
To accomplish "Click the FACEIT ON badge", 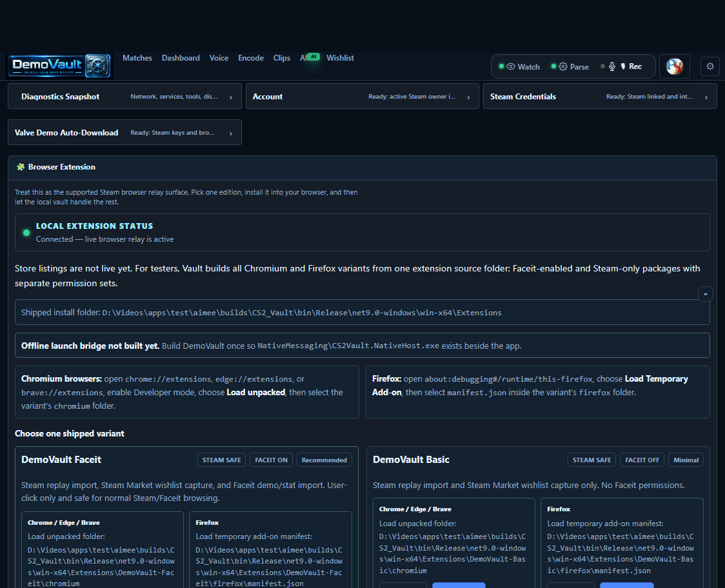I will 271,460.
